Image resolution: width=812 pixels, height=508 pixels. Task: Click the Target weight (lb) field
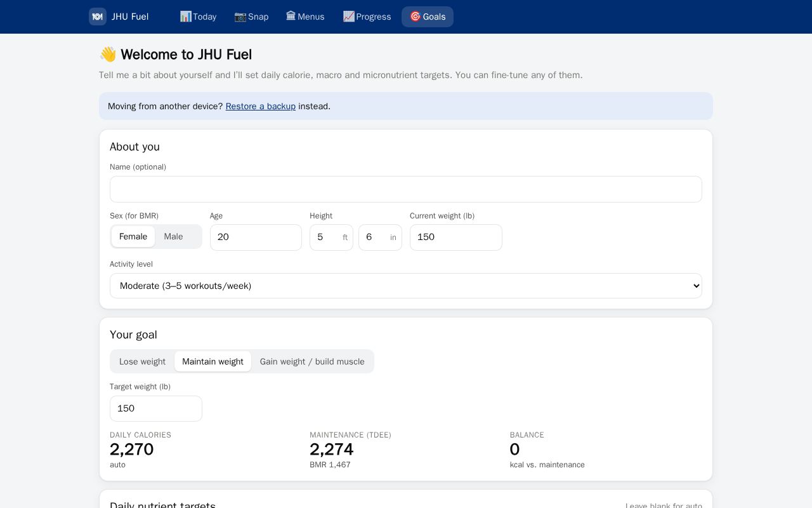click(156, 408)
